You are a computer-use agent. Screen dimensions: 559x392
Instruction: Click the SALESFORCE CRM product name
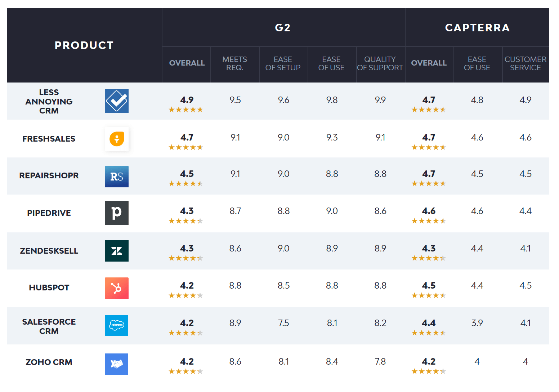(x=49, y=326)
